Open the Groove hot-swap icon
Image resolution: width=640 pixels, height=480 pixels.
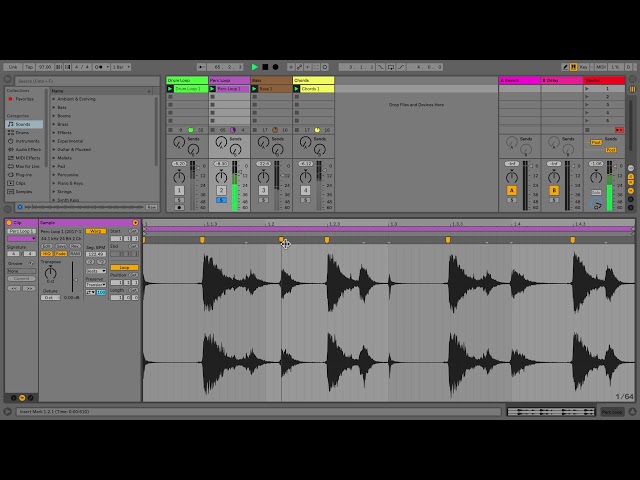31,263
